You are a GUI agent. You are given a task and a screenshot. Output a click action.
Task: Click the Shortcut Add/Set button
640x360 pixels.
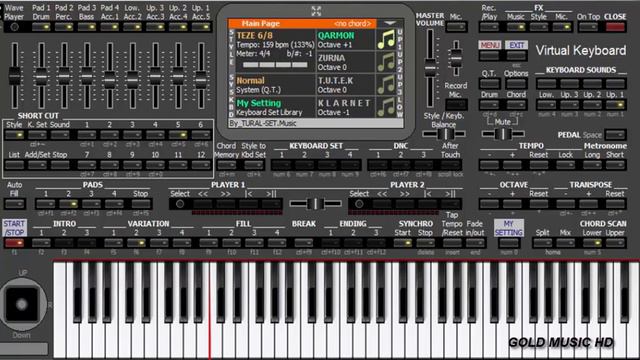coord(37,165)
